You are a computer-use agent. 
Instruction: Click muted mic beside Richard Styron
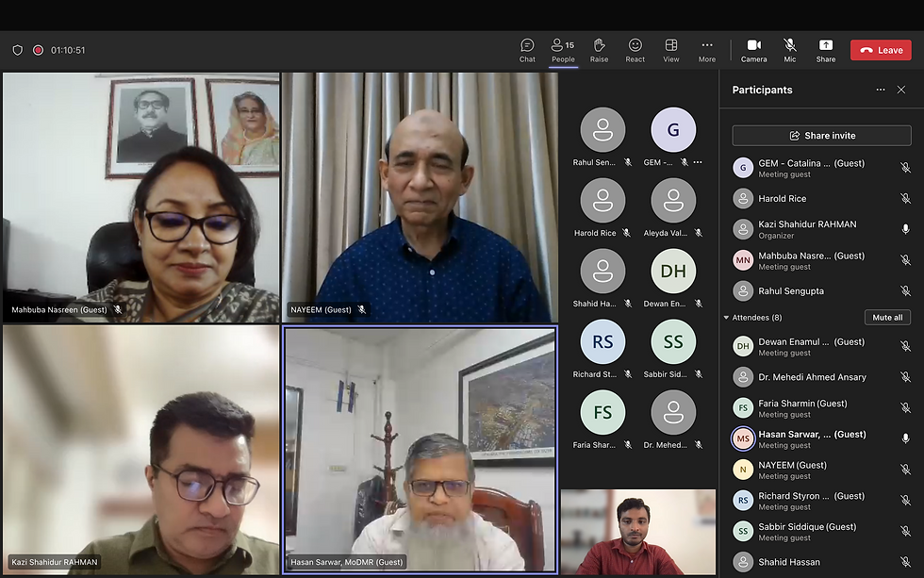pos(905,501)
